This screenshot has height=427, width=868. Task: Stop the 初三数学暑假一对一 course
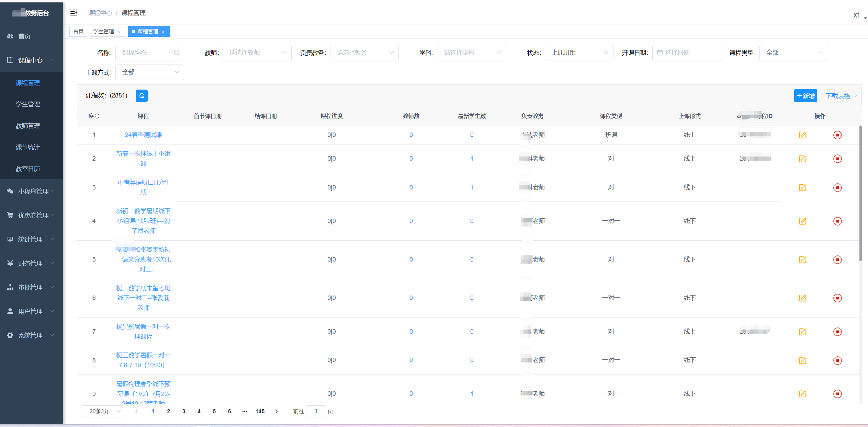coord(837,360)
